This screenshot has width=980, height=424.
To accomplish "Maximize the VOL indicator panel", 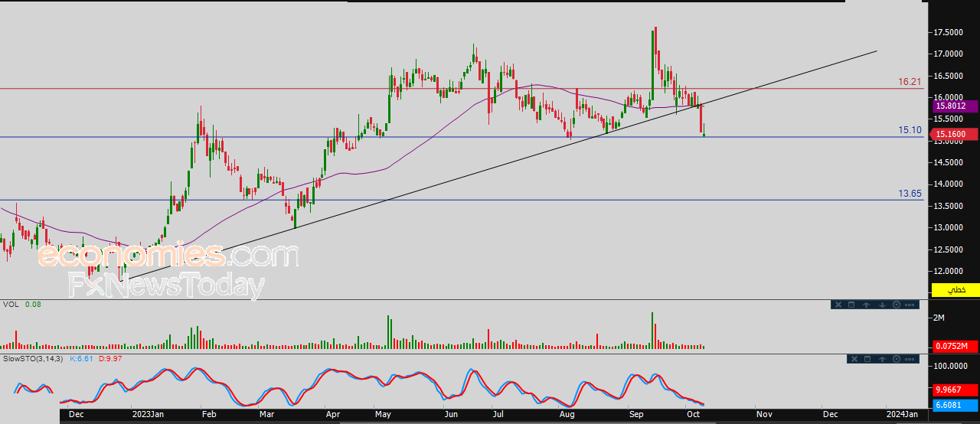I will (x=852, y=305).
